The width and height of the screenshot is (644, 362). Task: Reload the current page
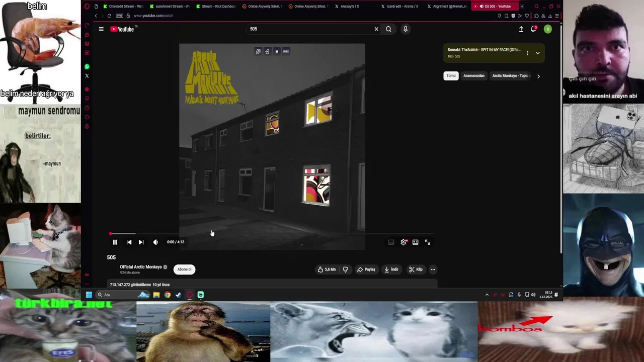109,16
